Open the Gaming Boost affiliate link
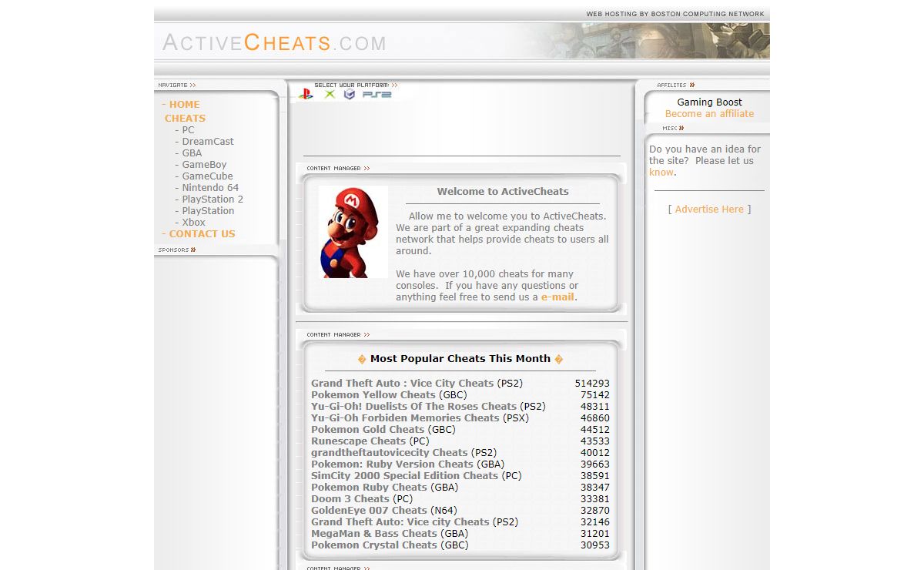Viewport: 924px width, 570px height. coord(709,102)
